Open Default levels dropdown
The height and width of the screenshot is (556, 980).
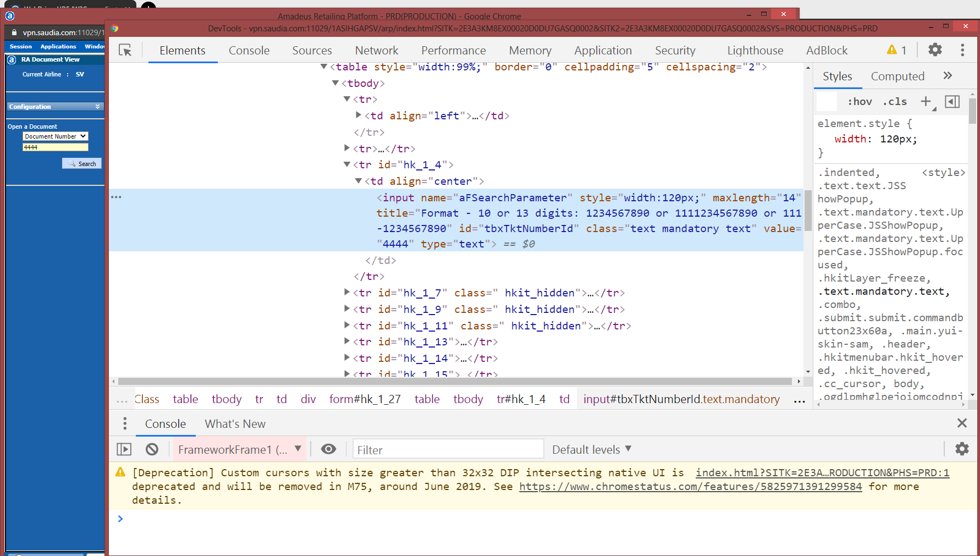591,449
